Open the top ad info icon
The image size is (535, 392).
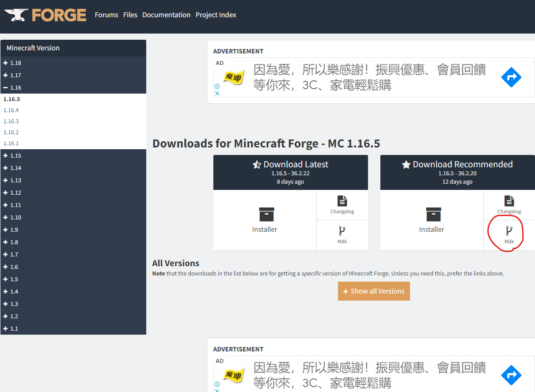pyautogui.click(x=217, y=87)
